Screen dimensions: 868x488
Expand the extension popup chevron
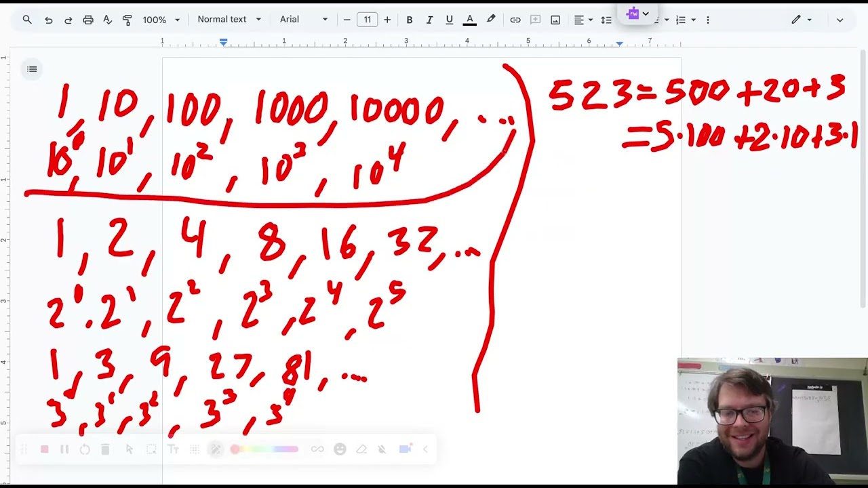click(646, 14)
